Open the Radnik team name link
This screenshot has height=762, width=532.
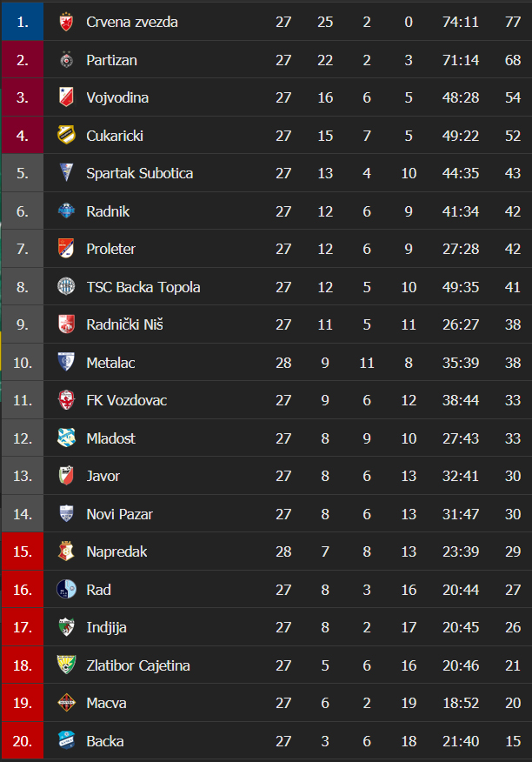pos(108,211)
